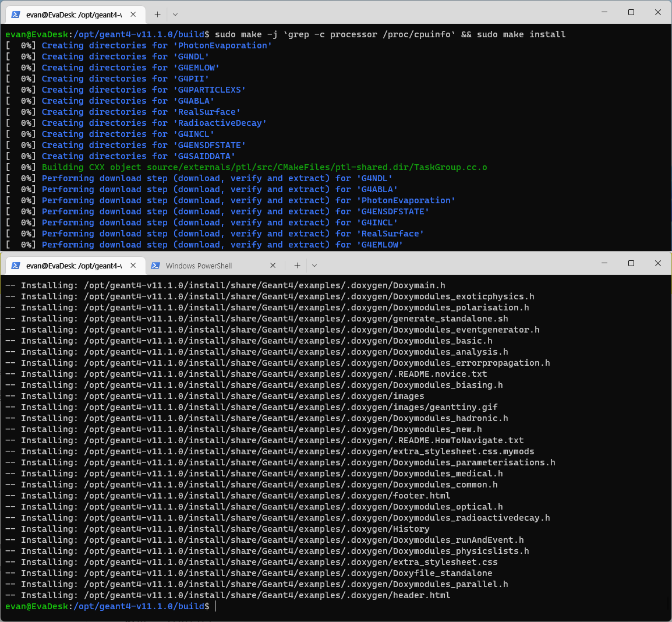Select the evan@EvaDesk tab in the bottom window
This screenshot has width=672, height=622.
(x=73, y=266)
